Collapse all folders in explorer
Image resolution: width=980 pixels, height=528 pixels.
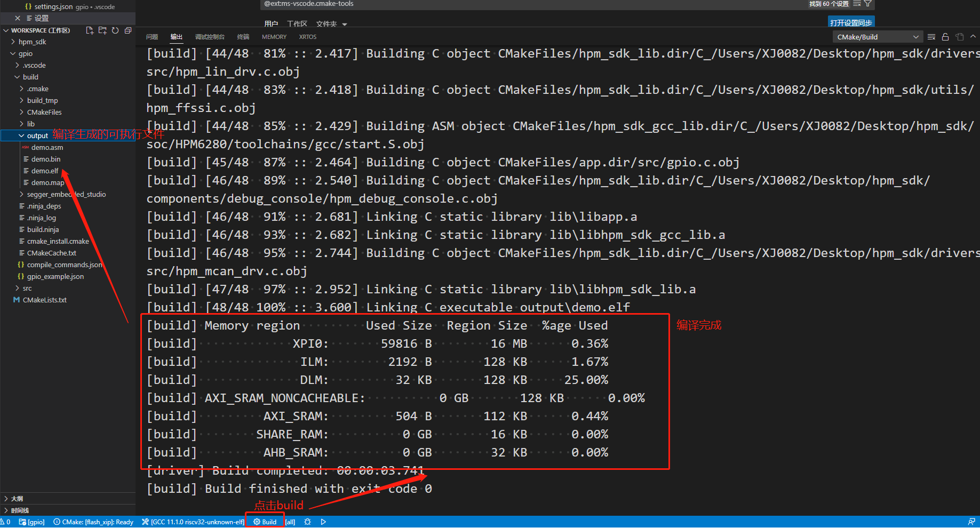coord(128,30)
